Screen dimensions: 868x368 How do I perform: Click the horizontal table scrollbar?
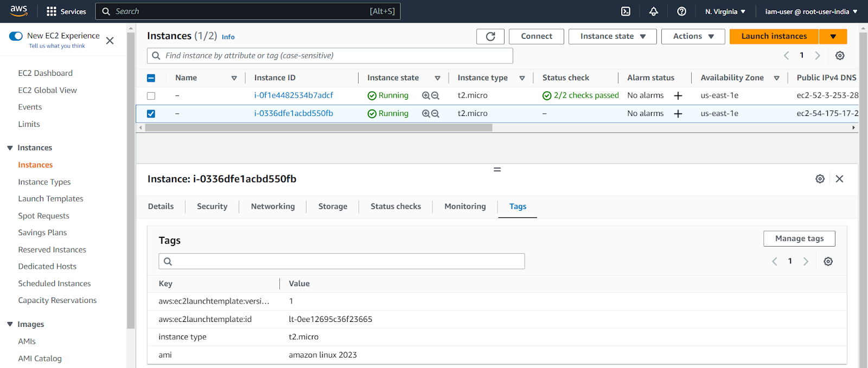tap(319, 128)
